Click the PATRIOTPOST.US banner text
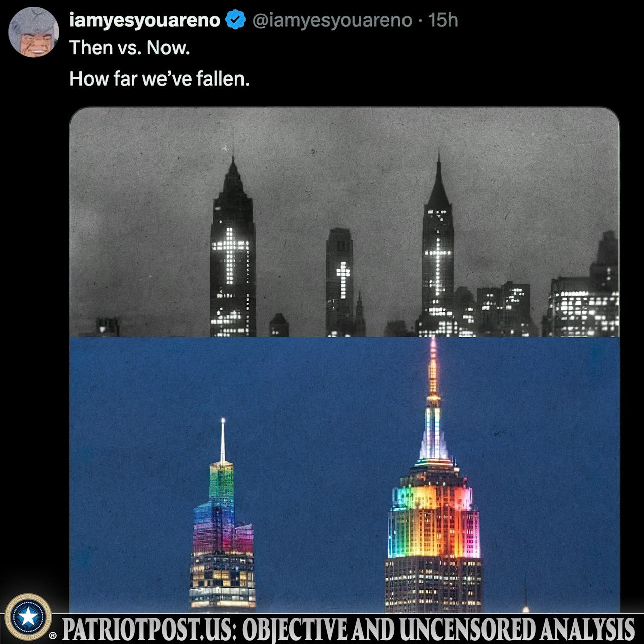The image size is (644, 644). point(150,629)
